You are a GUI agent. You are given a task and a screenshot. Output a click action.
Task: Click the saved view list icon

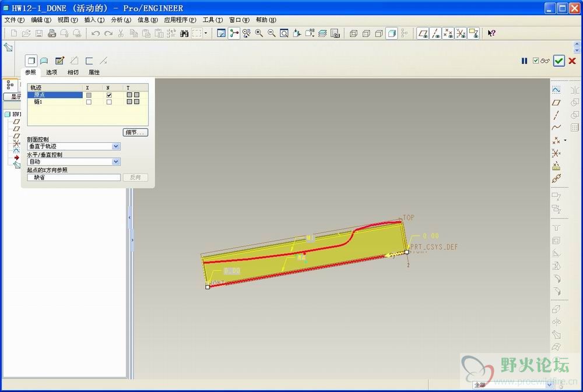[310, 33]
